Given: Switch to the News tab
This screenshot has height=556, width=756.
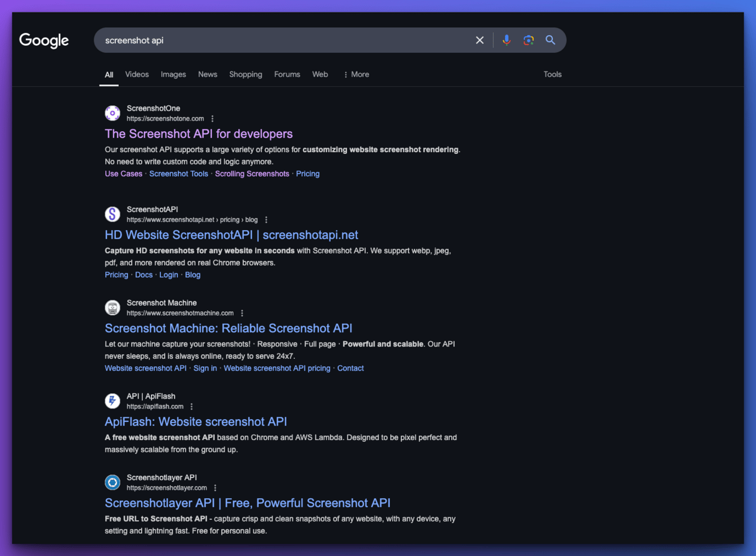Looking at the screenshot, I should point(208,74).
